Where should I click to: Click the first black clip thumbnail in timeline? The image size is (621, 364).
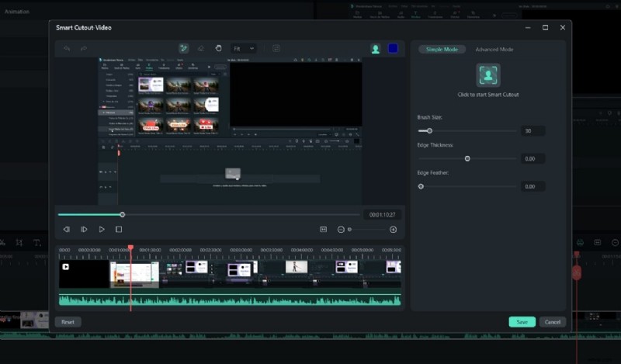pos(84,274)
